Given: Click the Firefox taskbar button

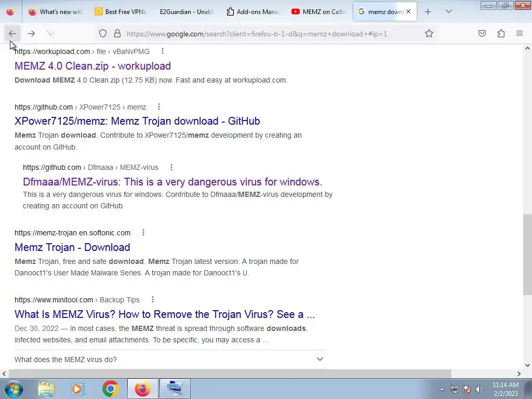Looking at the screenshot, I should pyautogui.click(x=142, y=389).
